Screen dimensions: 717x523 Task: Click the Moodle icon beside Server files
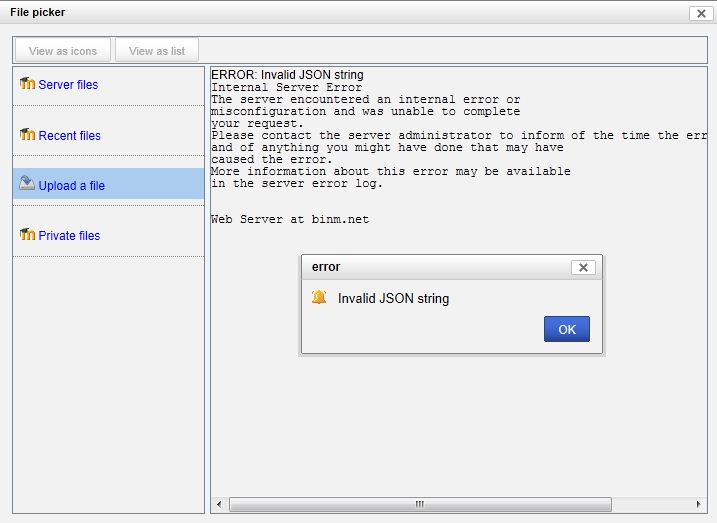[x=27, y=83]
